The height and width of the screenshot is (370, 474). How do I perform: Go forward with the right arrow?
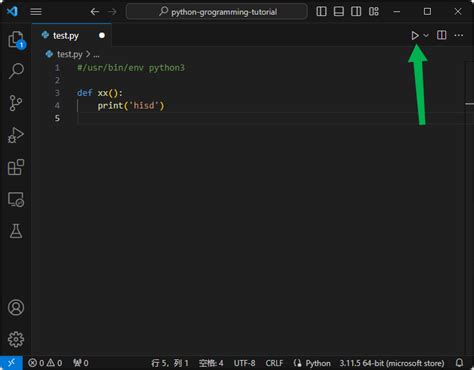pos(112,12)
